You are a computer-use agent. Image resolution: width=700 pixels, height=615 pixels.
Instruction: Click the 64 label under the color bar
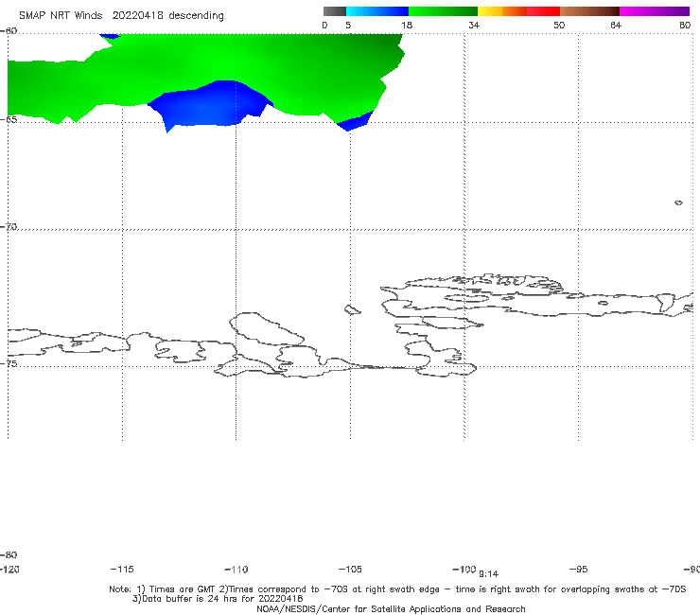point(616,25)
